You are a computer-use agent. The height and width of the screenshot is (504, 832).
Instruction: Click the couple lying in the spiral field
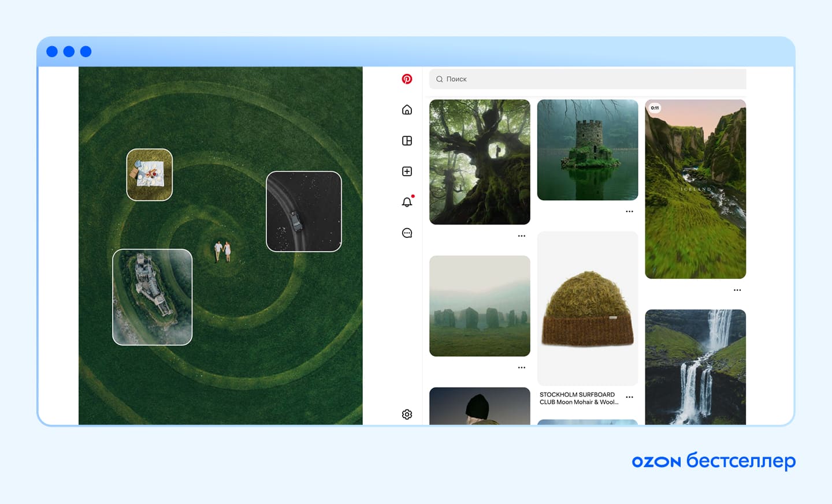point(222,251)
